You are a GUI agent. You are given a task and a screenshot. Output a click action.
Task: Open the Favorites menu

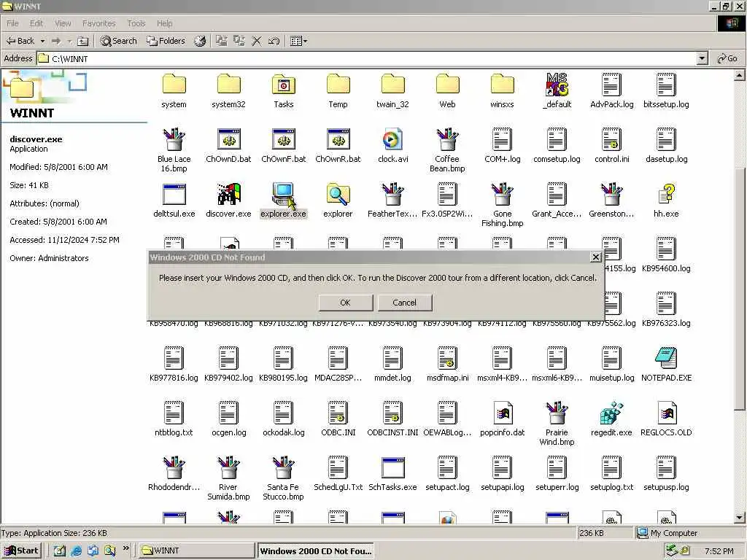click(x=98, y=23)
